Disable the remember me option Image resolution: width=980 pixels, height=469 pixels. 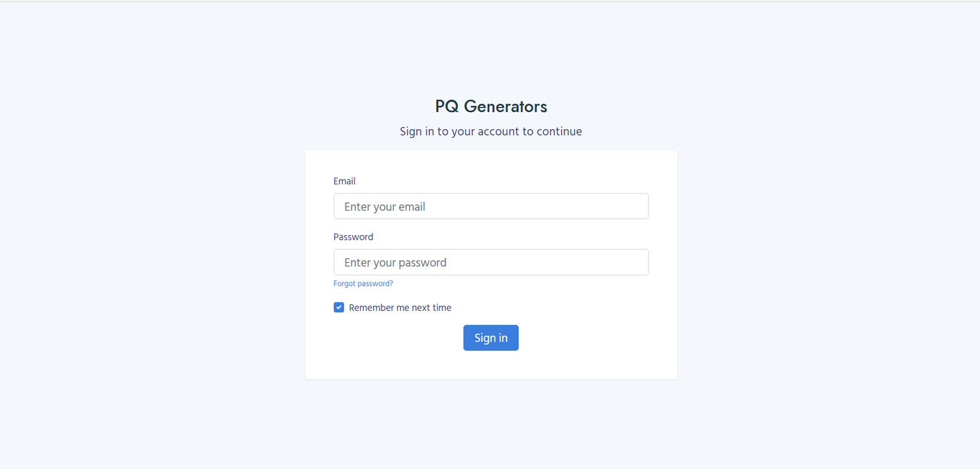click(x=339, y=307)
